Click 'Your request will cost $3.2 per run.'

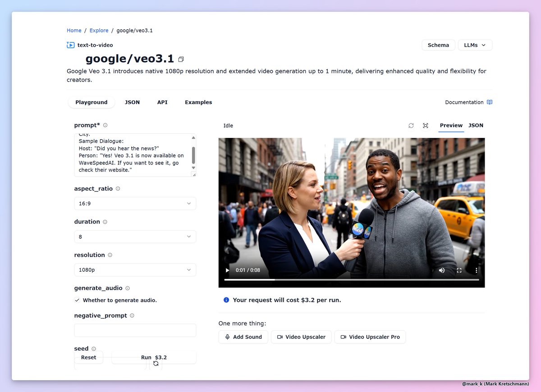[287, 300]
